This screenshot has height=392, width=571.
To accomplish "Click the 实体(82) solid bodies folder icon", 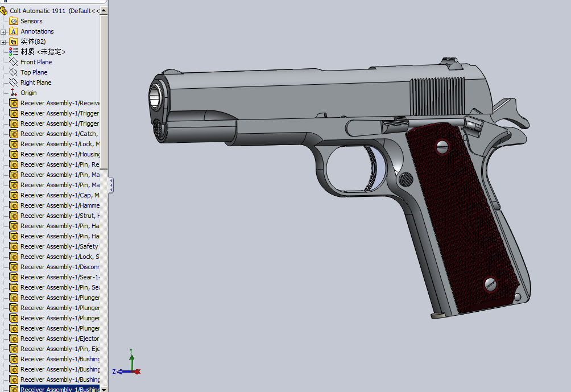I will click(14, 42).
